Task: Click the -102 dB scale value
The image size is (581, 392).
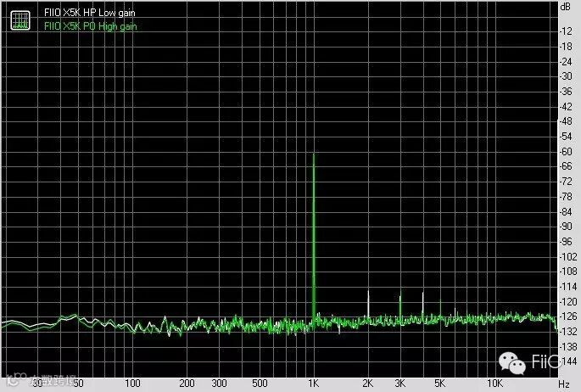Action: (567, 256)
